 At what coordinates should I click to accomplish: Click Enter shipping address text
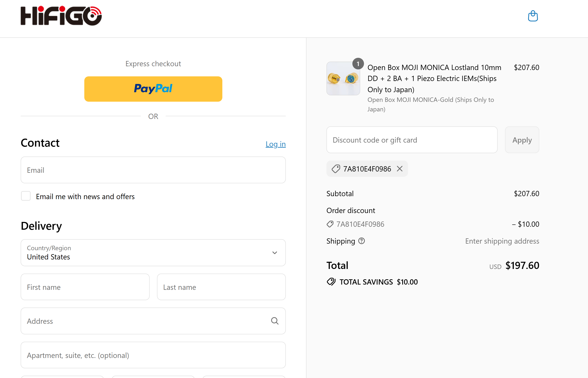click(502, 241)
